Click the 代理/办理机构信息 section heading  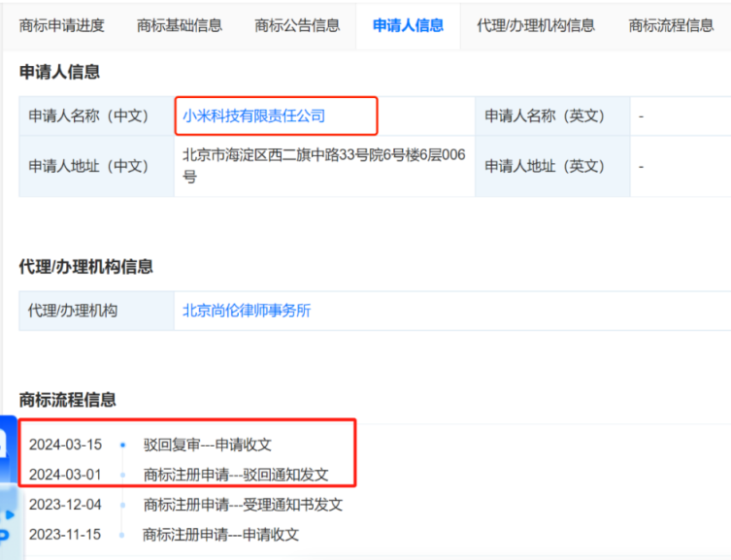point(85,267)
